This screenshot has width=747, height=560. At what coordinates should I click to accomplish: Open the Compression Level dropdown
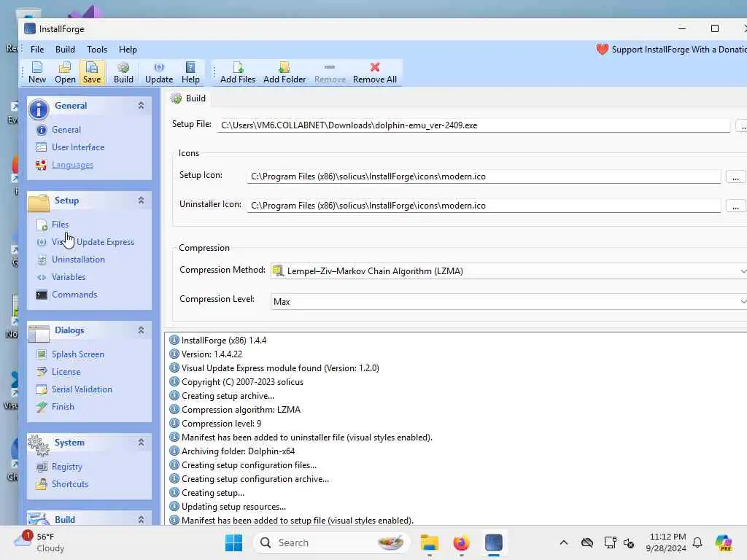(x=508, y=301)
